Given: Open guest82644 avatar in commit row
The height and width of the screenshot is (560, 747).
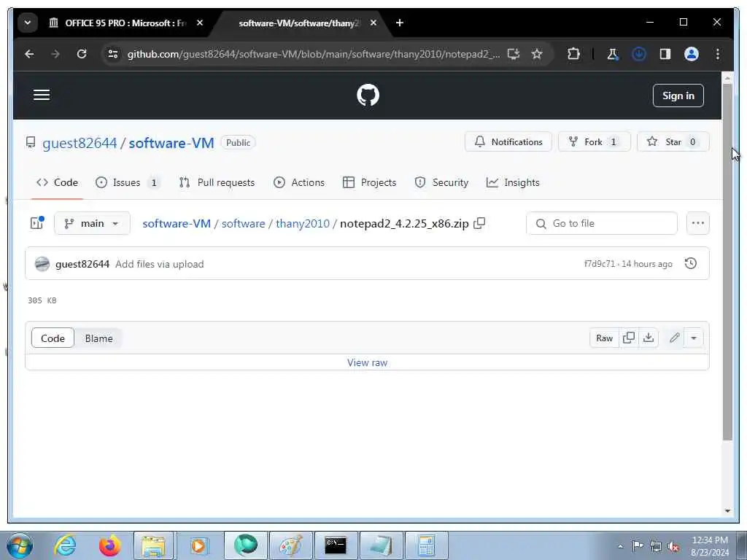Looking at the screenshot, I should click(x=42, y=264).
